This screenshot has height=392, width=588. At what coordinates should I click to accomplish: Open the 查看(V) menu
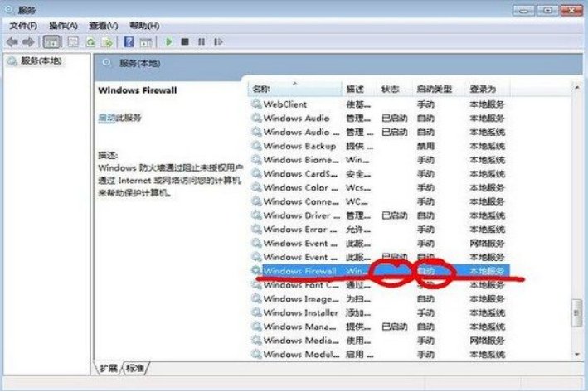pos(104,26)
